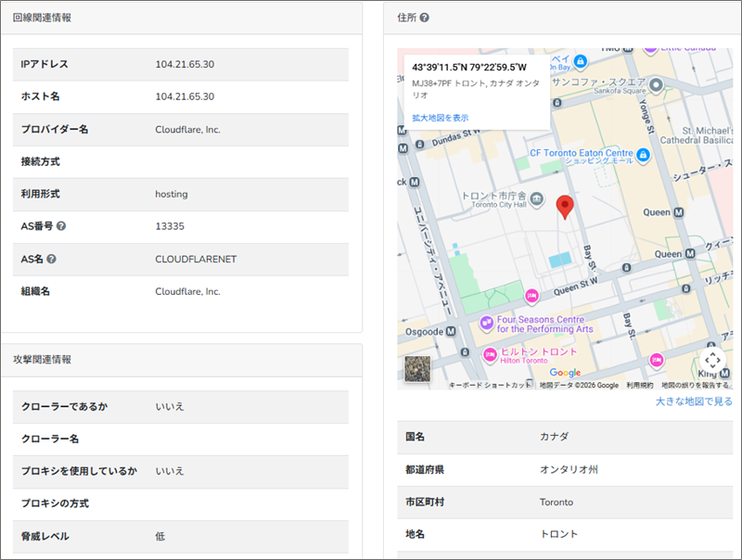Open キーボード ショートカット on map footer
Viewport: 742px width, 560px height.
coord(490,385)
